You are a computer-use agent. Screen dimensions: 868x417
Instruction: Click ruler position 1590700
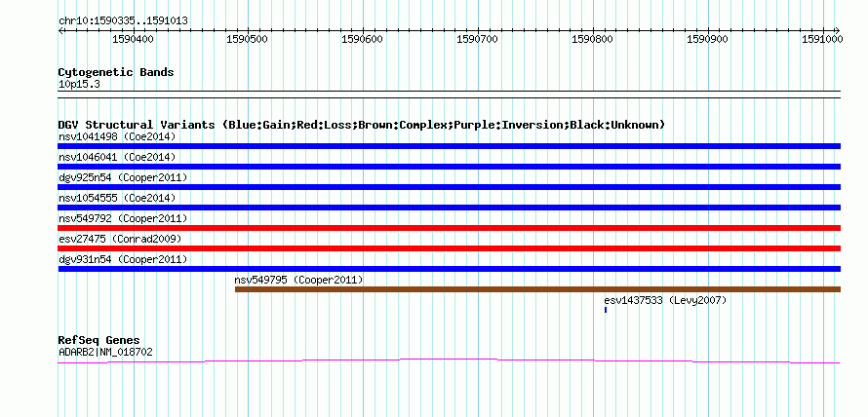click(x=478, y=39)
